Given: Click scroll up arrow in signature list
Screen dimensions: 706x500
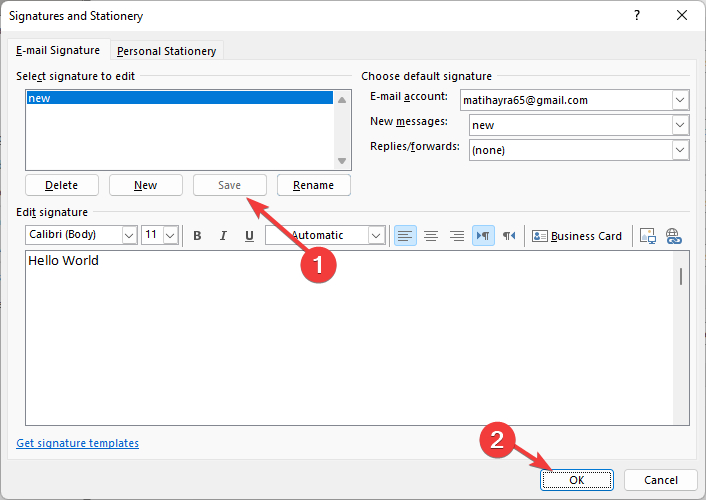Looking at the screenshot, I should coord(342,100).
